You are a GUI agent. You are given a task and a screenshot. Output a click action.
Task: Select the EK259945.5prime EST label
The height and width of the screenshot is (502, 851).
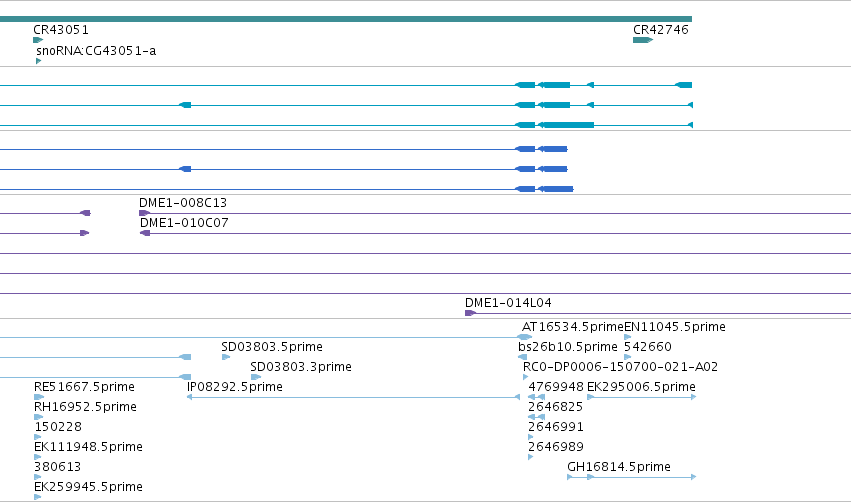88,487
